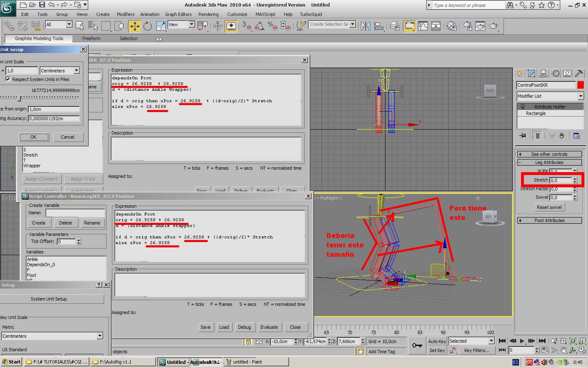Open the Layer Manager
Viewport: 588px width, 368px height.
394,26
